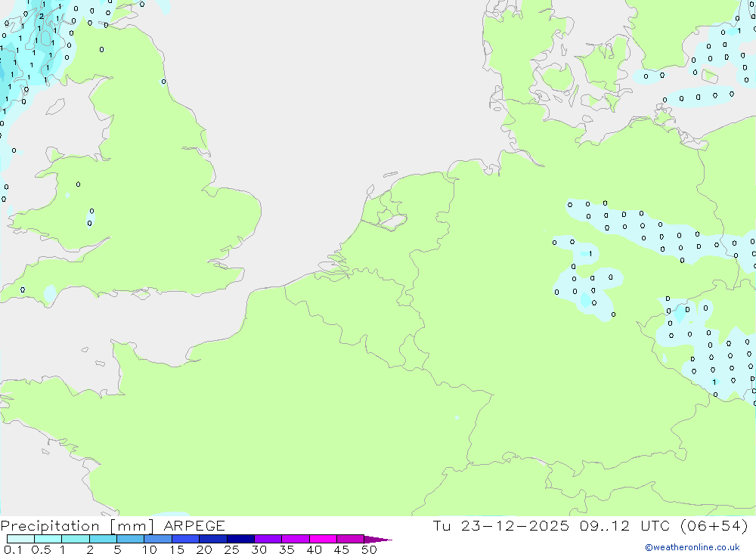
Task: Click the 'Precipitation' title word
Action: (50, 526)
